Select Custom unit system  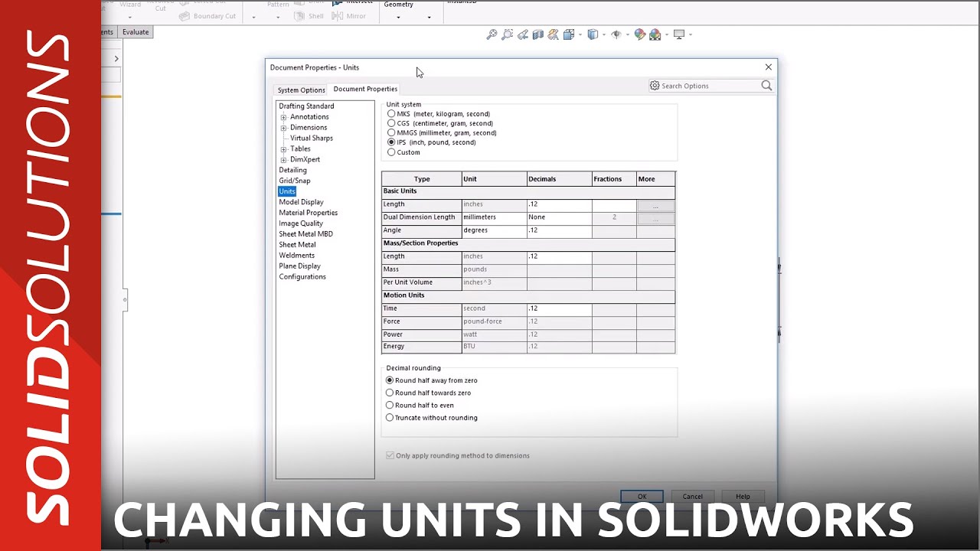(391, 152)
